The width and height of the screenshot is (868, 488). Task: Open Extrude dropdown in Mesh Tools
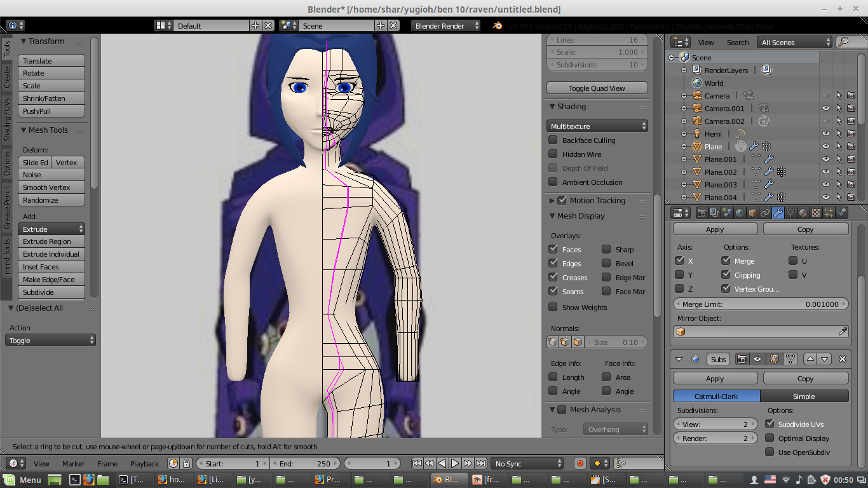(x=51, y=229)
